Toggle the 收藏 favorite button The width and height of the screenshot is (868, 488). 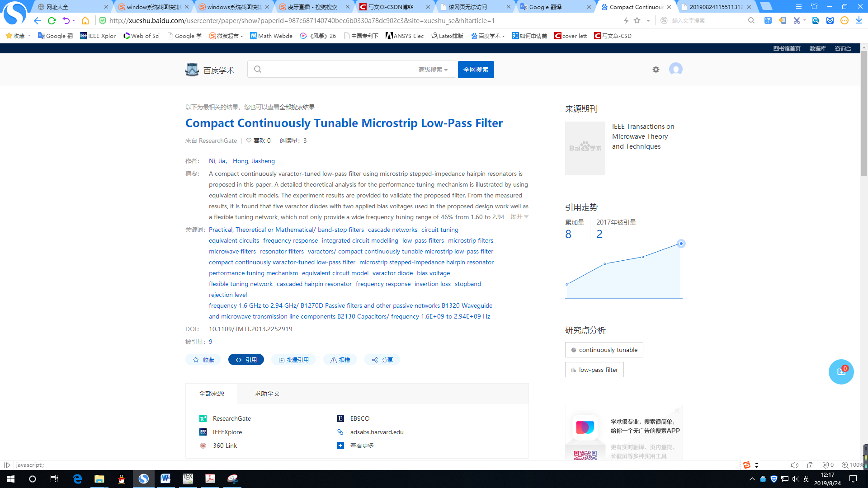coord(203,360)
